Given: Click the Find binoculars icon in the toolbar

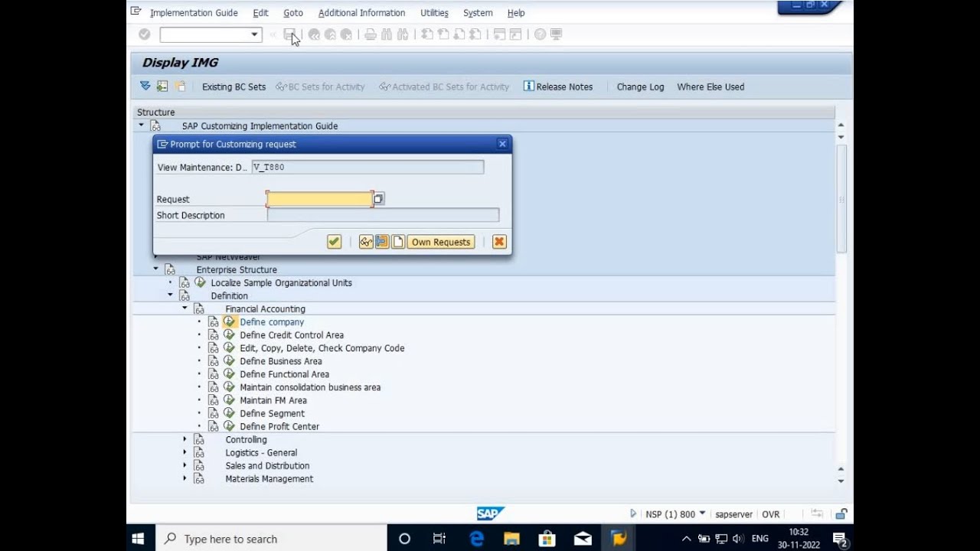Looking at the screenshot, I should (x=387, y=34).
